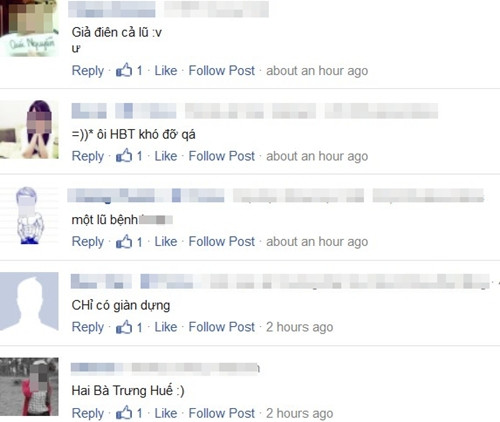The height and width of the screenshot is (422, 500).
Task: Open default silhouette avatar on 'CHỉ có giàn dựng'
Action: point(29,301)
